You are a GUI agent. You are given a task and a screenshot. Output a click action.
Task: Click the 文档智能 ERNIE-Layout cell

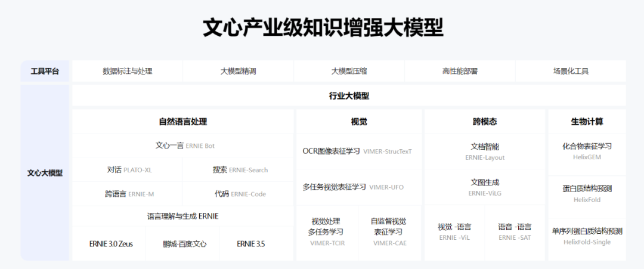click(485, 151)
